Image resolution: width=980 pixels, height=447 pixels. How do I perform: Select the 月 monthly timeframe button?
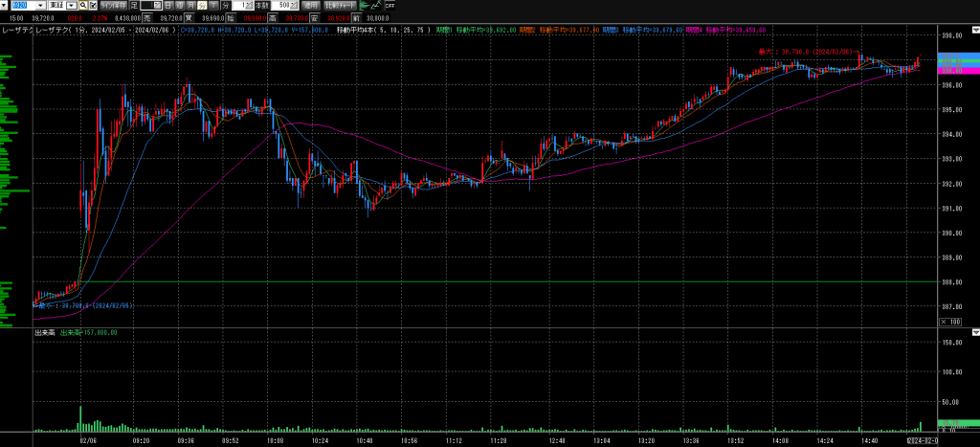[x=190, y=6]
